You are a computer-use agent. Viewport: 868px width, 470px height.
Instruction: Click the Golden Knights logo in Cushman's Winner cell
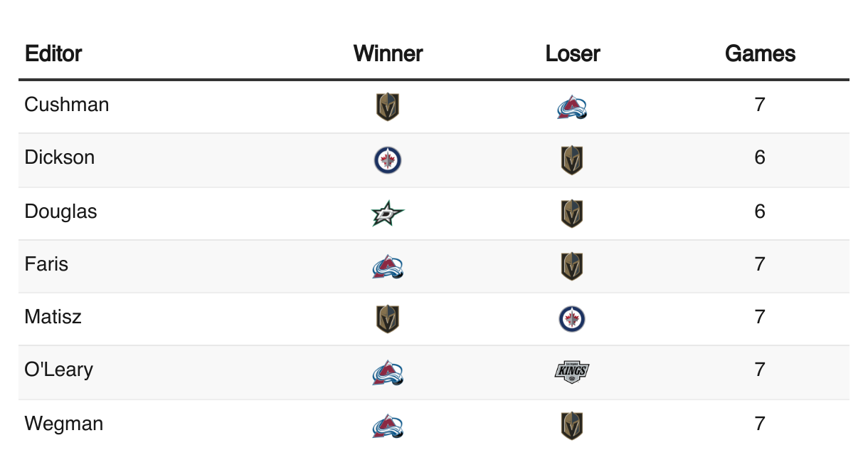[388, 107]
